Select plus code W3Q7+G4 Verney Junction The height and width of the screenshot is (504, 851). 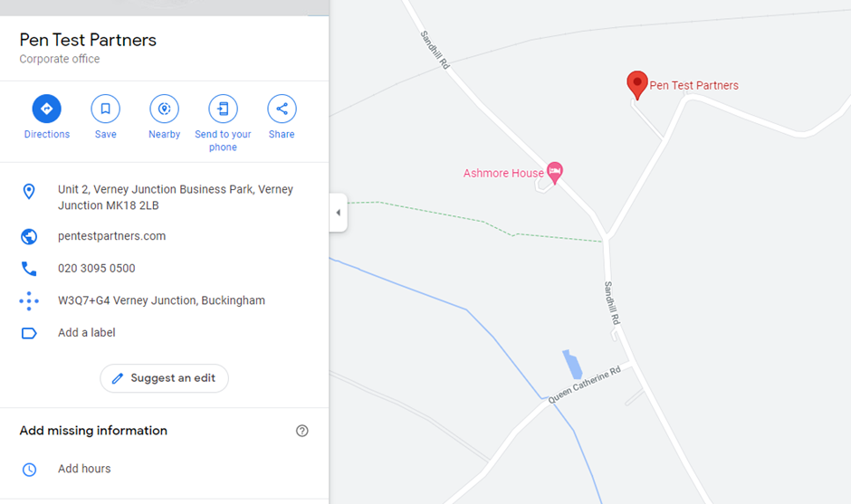[x=162, y=300]
